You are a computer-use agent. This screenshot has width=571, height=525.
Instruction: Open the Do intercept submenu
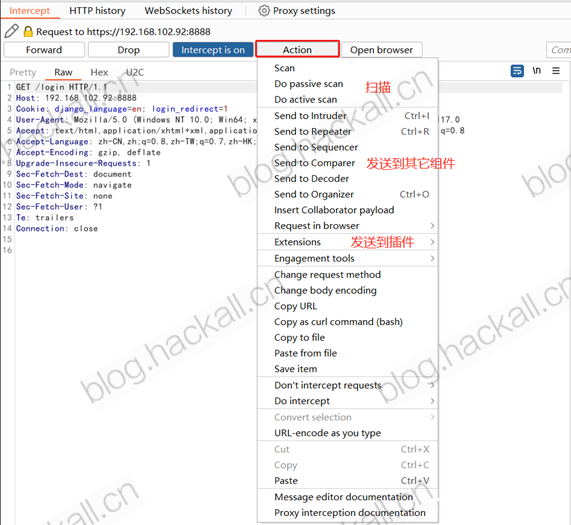347,401
